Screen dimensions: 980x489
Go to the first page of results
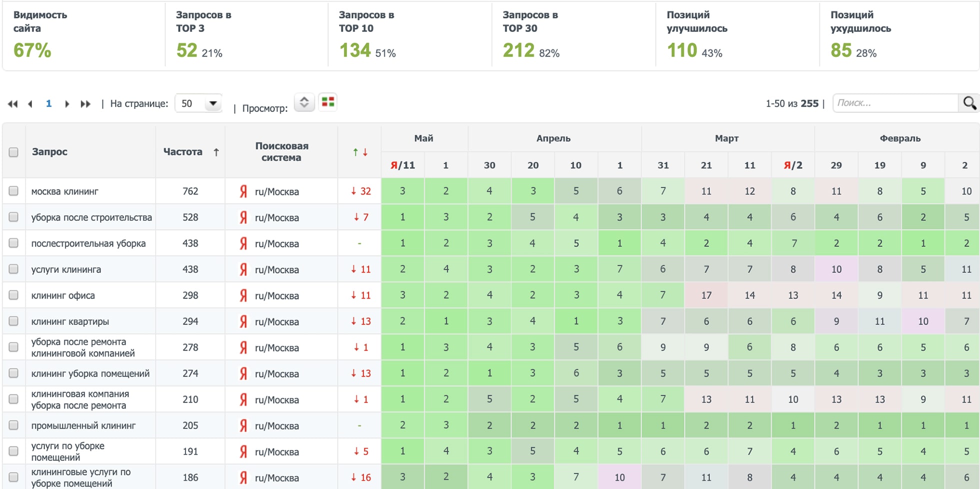click(12, 104)
